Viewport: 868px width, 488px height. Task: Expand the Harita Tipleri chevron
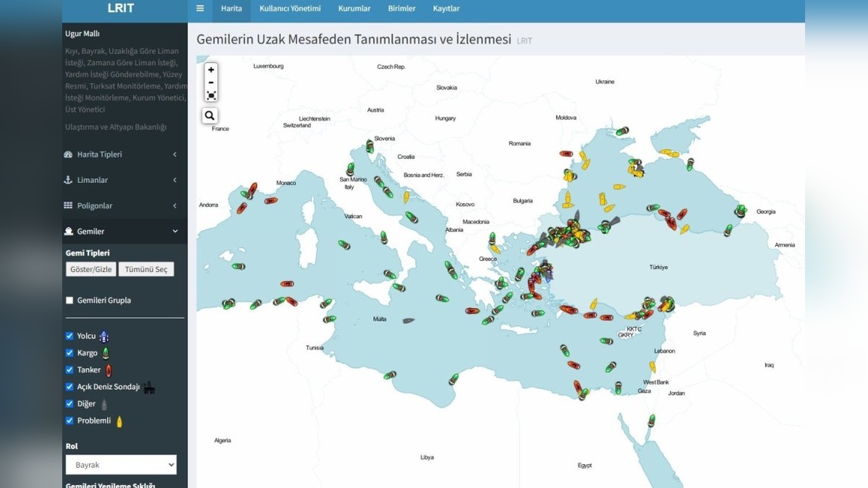click(x=175, y=155)
